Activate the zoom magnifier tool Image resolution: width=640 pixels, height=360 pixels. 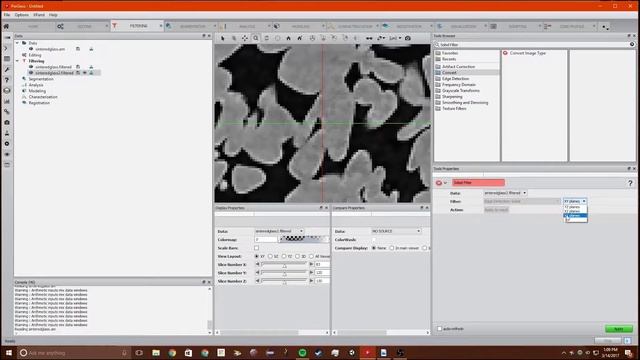point(256,38)
